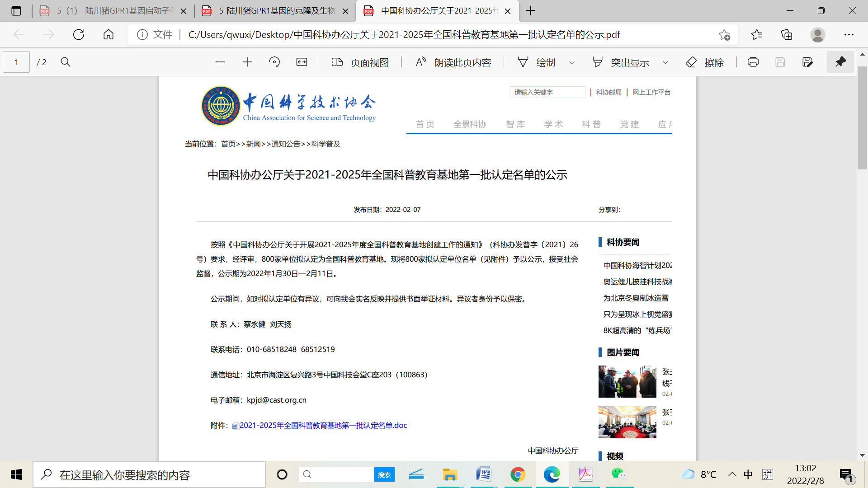Open the Windows Start menu
Viewport: 868px width, 488px height.
coord(16,474)
